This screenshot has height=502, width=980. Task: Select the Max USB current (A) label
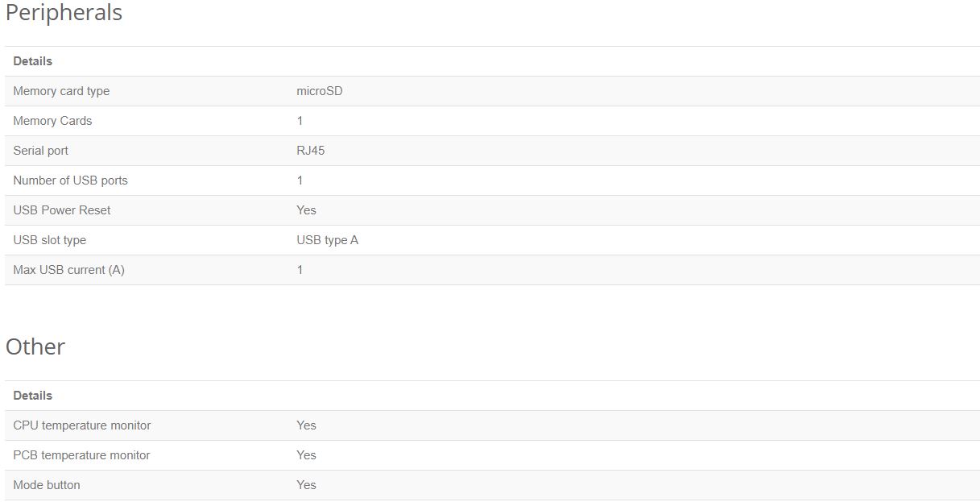(x=69, y=270)
